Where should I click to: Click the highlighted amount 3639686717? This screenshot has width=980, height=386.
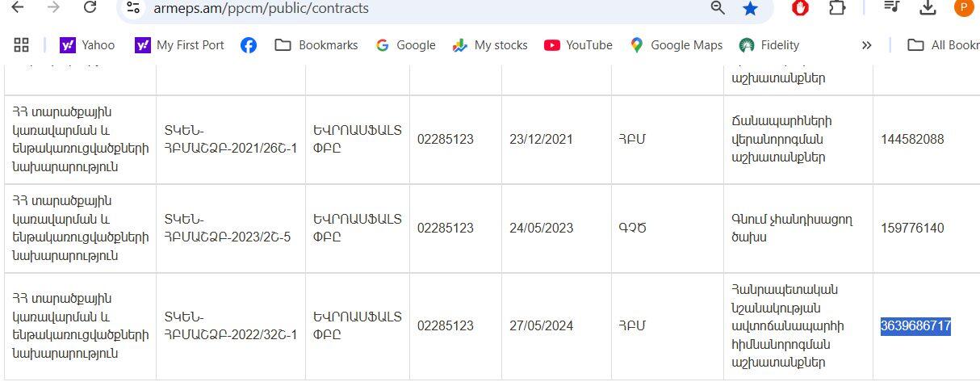(915, 326)
